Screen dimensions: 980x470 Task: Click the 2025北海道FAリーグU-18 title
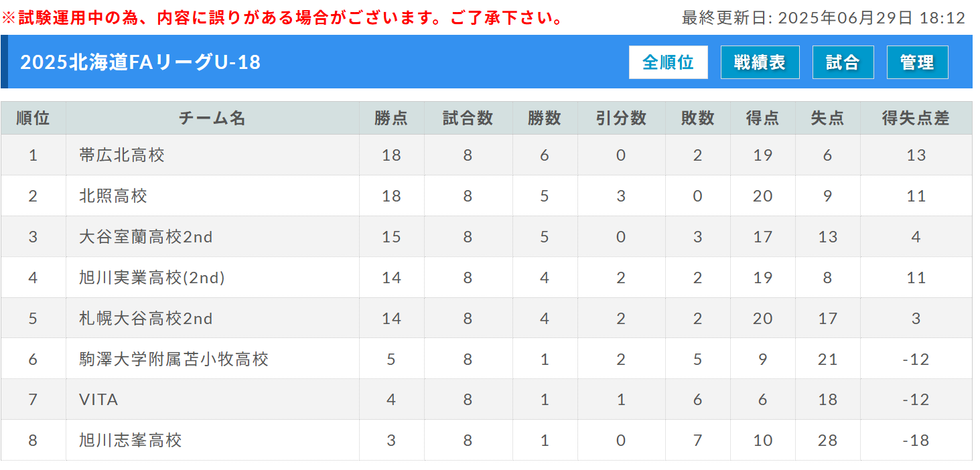pyautogui.click(x=140, y=62)
